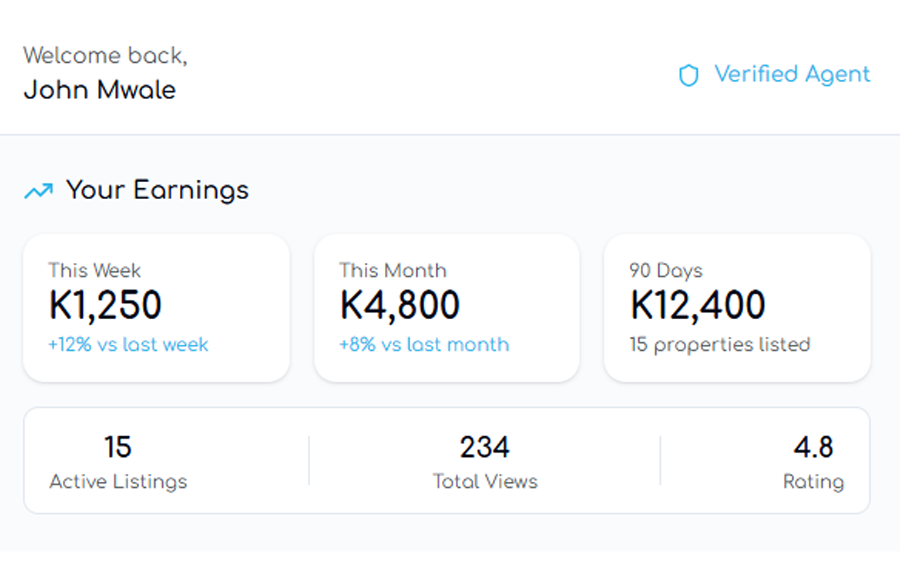Click the John Mwale profile name
This screenshot has height=576, width=900.
point(99,90)
